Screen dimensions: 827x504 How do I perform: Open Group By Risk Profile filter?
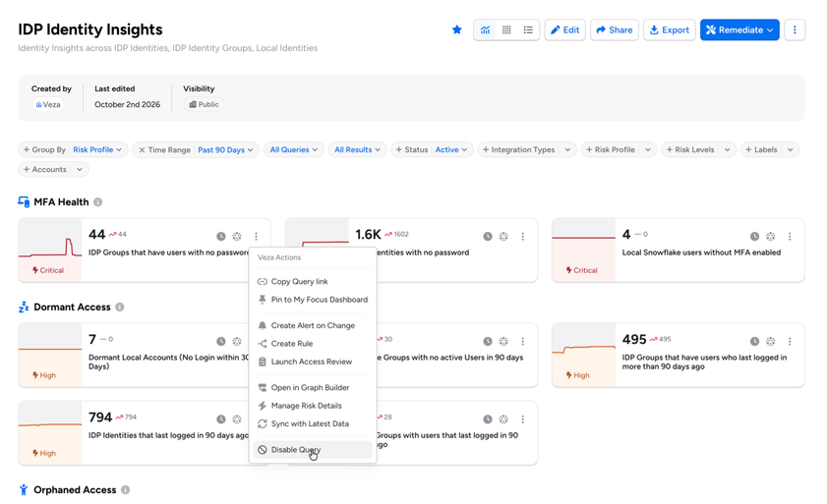(73, 149)
